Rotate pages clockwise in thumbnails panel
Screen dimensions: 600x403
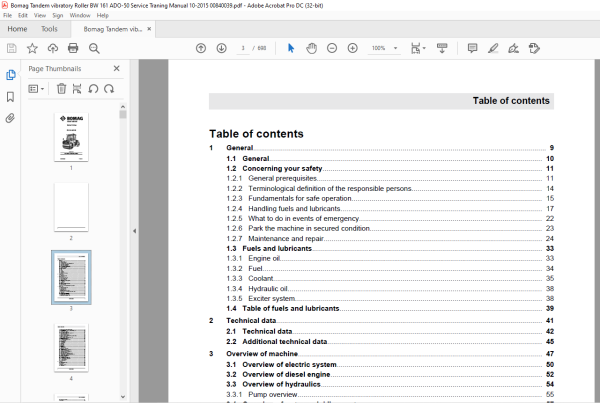pyautogui.click(x=109, y=89)
